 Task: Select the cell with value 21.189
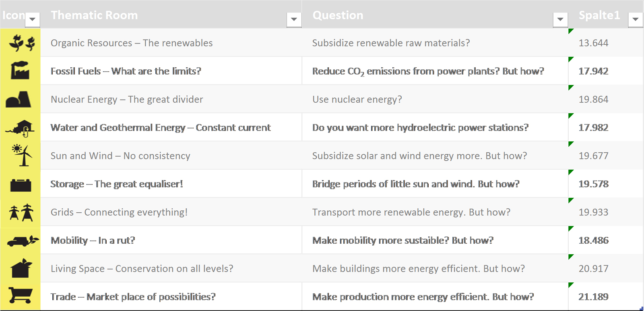coord(593,297)
